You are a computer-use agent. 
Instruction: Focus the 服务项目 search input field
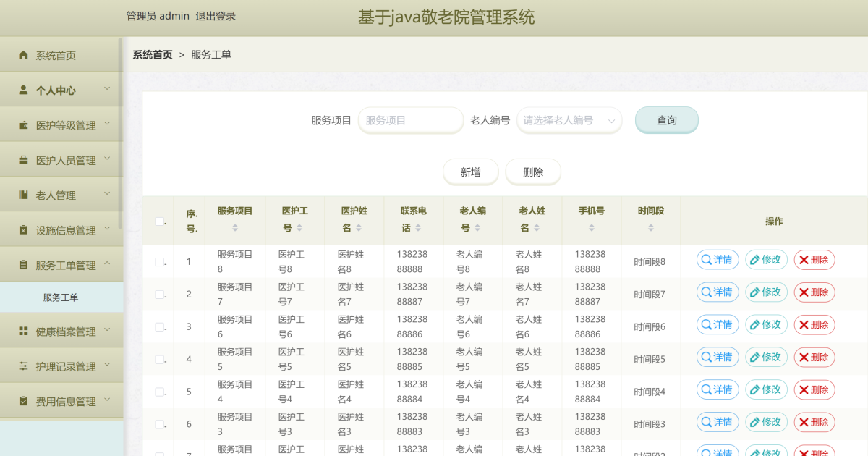click(x=410, y=121)
